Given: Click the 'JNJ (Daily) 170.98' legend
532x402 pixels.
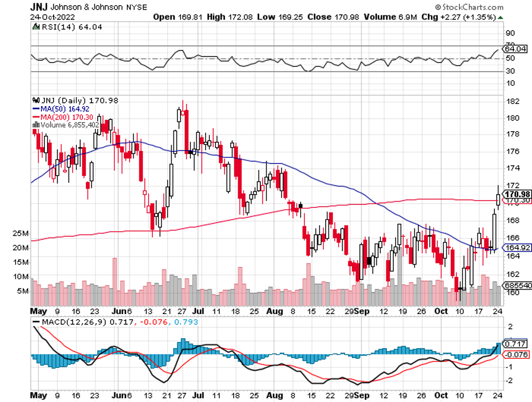Looking at the screenshot, I should [80, 101].
